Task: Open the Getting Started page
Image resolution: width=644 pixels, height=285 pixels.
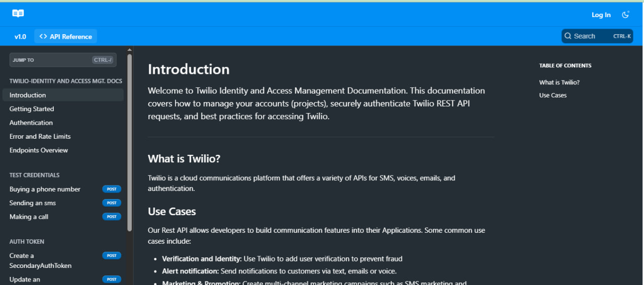Action: tap(32, 109)
